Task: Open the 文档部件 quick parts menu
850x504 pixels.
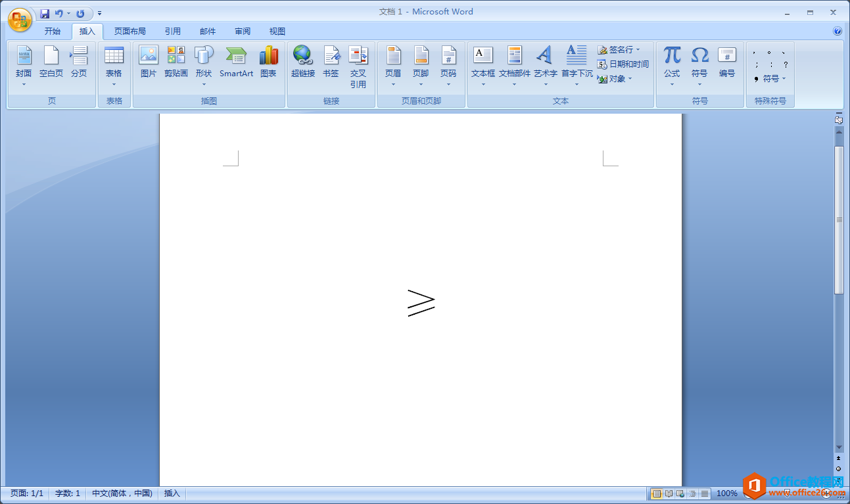Action: pos(515,66)
